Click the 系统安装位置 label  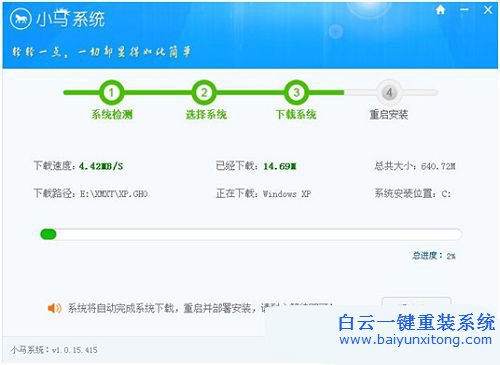tap(406, 193)
